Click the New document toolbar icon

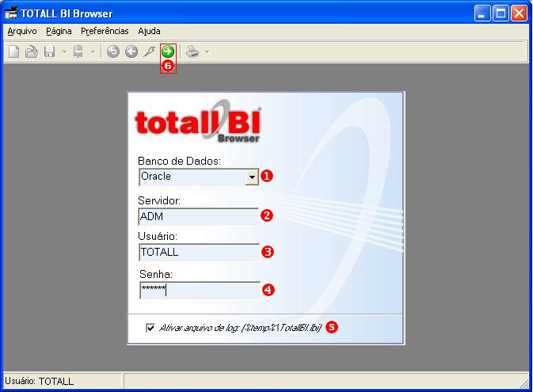pos(13,51)
